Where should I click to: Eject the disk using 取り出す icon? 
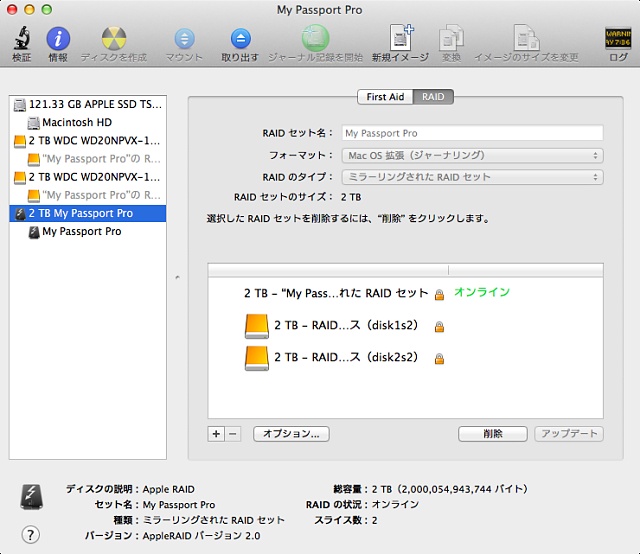(240, 39)
